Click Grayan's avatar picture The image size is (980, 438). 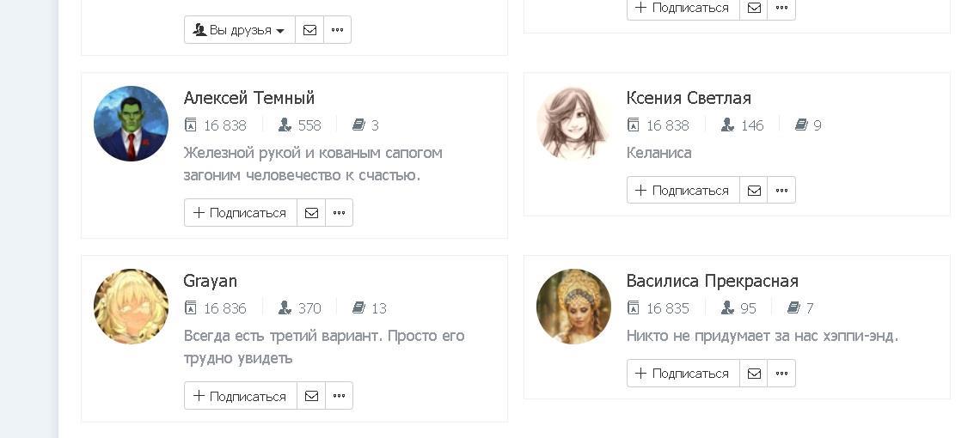tap(131, 307)
